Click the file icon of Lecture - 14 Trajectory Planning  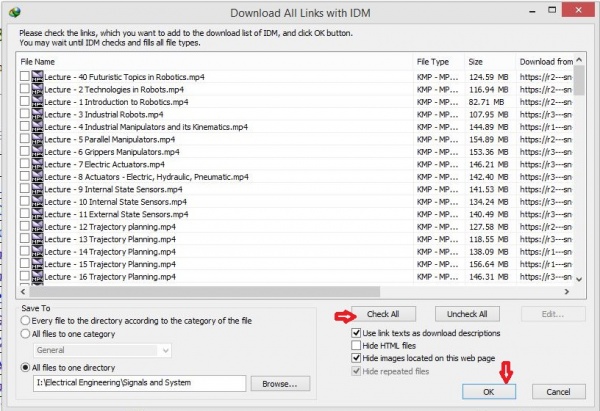tap(38, 251)
